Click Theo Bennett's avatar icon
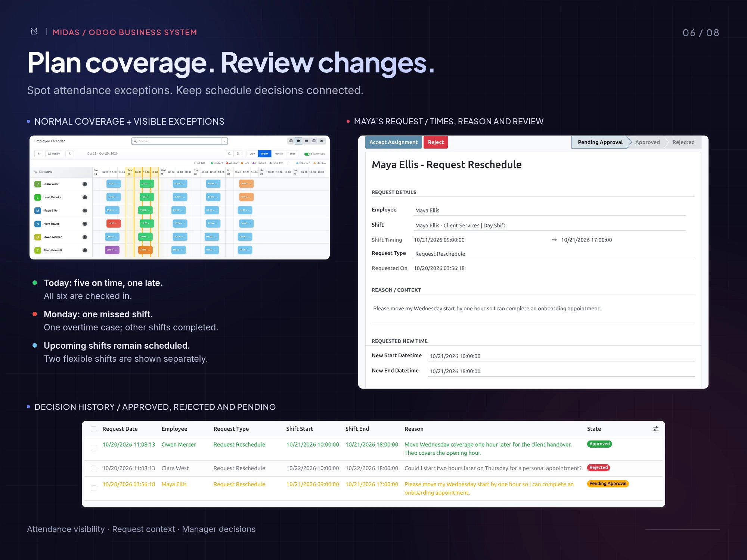 pyautogui.click(x=38, y=250)
